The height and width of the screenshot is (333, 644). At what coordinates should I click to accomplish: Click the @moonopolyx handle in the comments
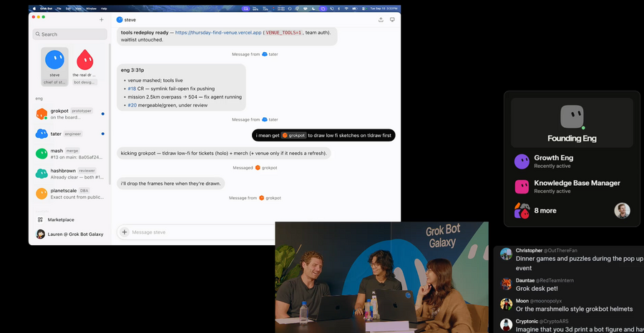click(545, 301)
